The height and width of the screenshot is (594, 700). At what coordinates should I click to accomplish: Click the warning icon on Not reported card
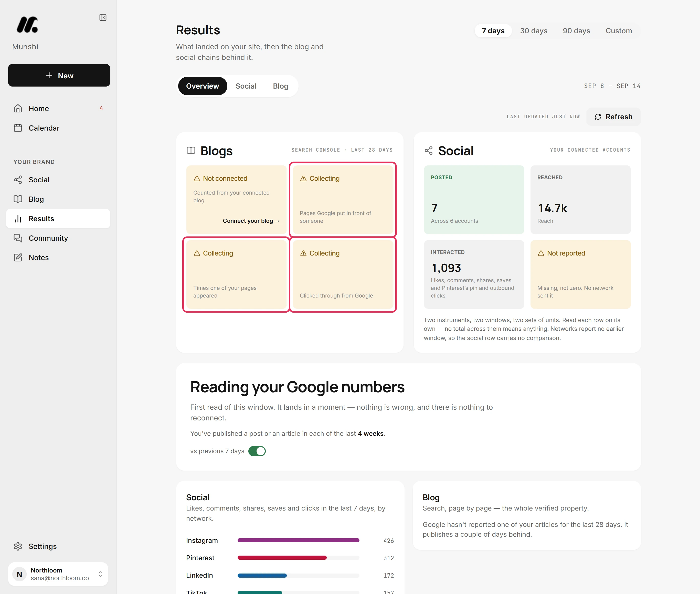[x=541, y=253]
